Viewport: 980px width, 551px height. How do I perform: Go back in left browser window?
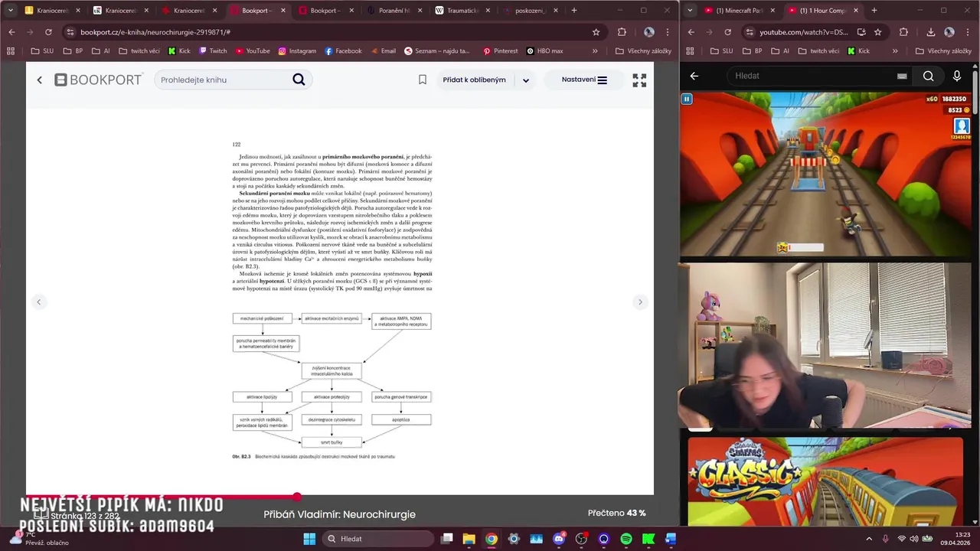click(x=11, y=32)
